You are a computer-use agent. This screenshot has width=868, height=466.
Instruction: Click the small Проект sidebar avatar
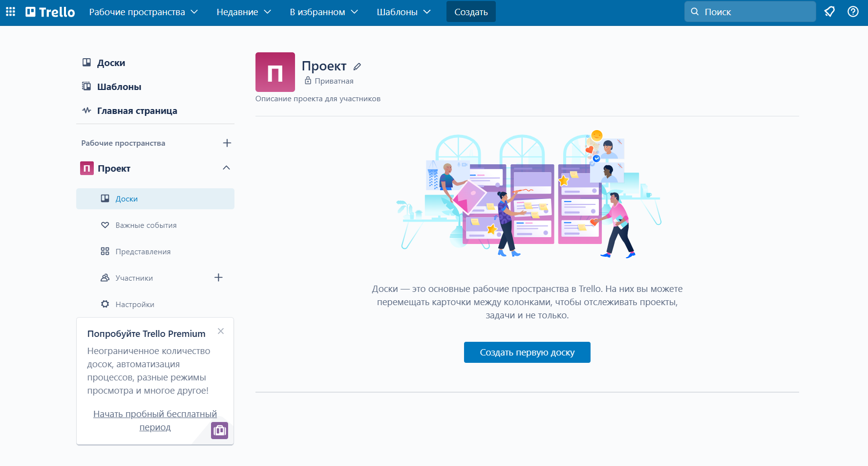pos(87,168)
